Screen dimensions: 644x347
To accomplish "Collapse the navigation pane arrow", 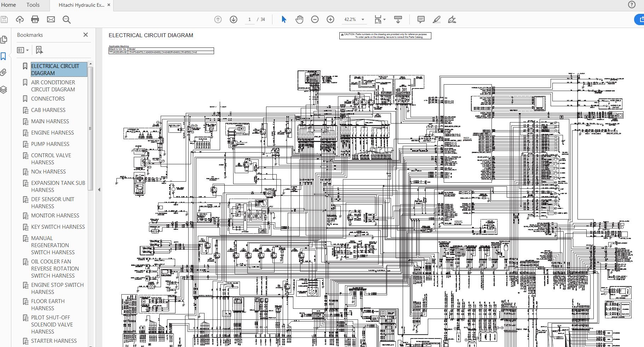I will (99, 189).
